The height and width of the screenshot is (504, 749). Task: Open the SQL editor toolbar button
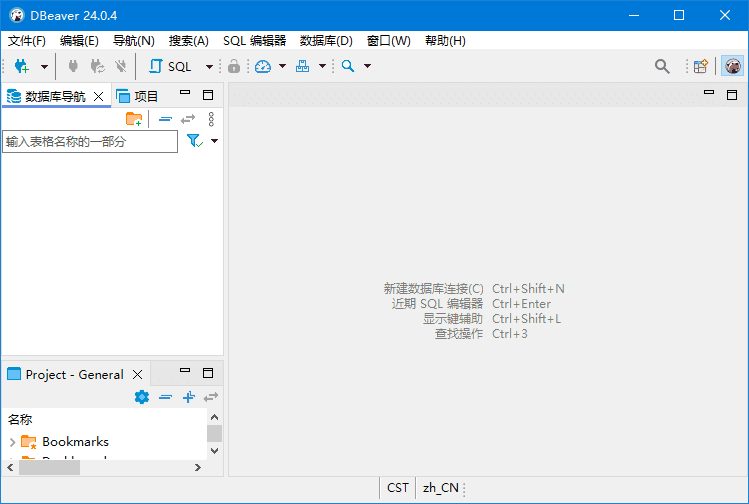tap(170, 66)
